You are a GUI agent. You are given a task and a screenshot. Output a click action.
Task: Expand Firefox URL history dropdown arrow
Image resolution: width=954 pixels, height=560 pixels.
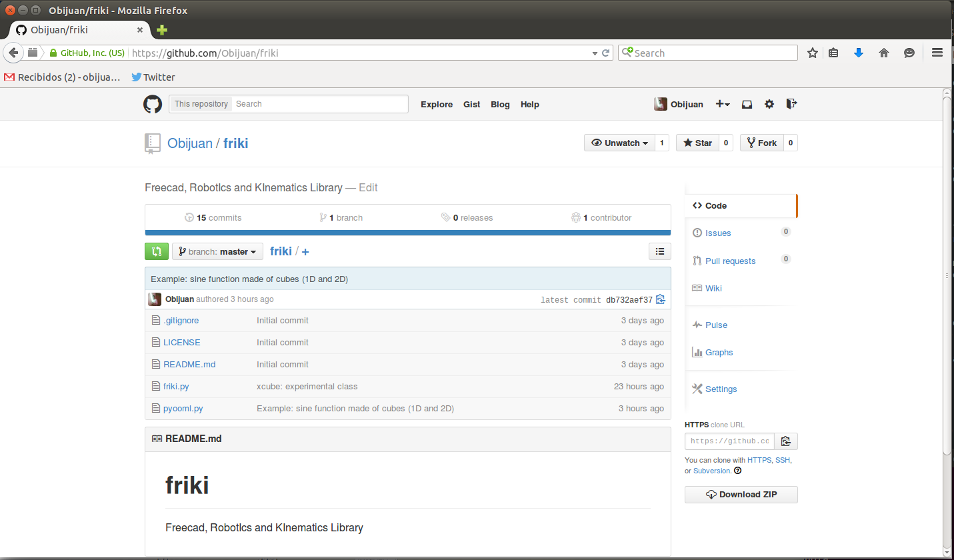pyautogui.click(x=595, y=53)
